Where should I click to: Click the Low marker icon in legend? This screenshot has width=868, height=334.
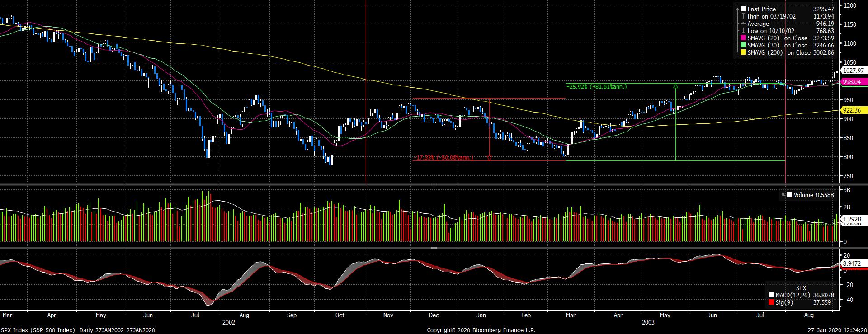point(743,31)
